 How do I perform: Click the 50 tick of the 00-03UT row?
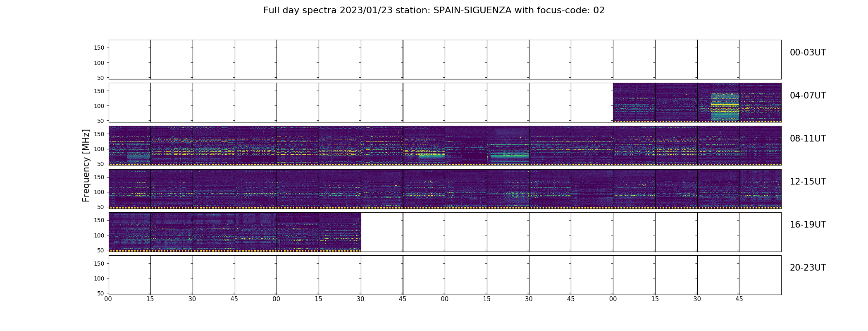coord(101,78)
